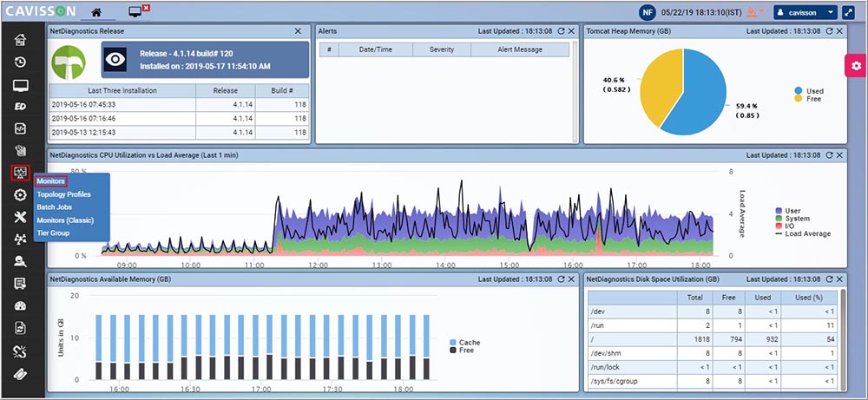Viewport: 868px width, 400px height.
Task: Click the /run/lock disk table row
Action: pos(712,367)
